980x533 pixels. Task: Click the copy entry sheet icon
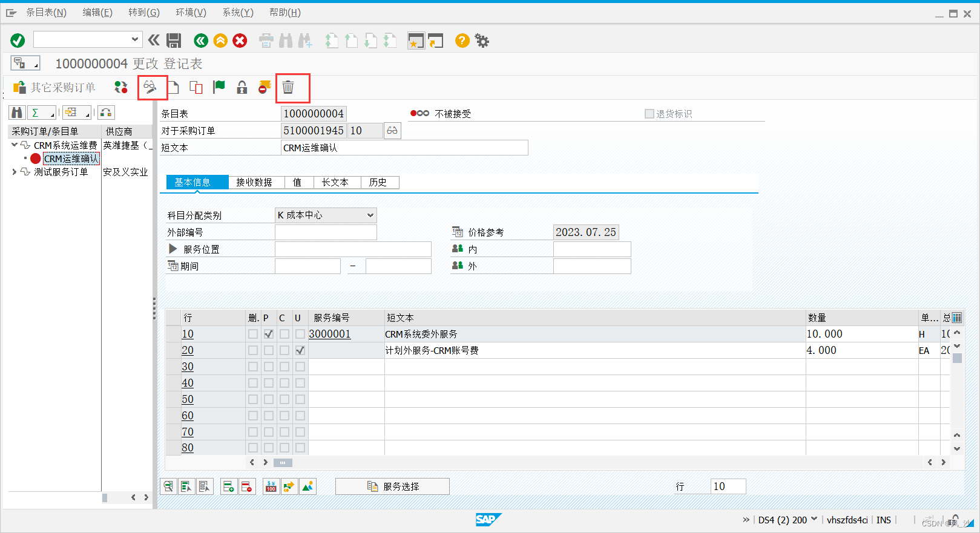point(196,88)
